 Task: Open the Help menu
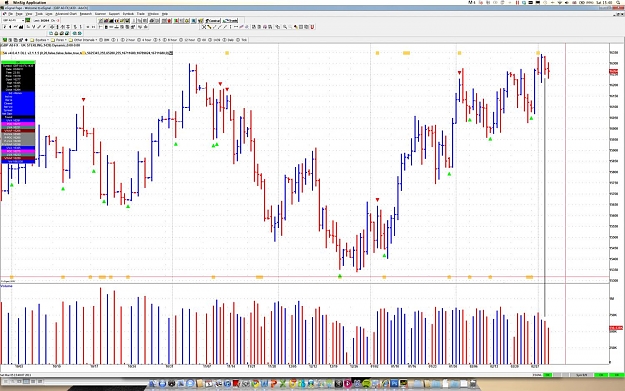(165, 14)
